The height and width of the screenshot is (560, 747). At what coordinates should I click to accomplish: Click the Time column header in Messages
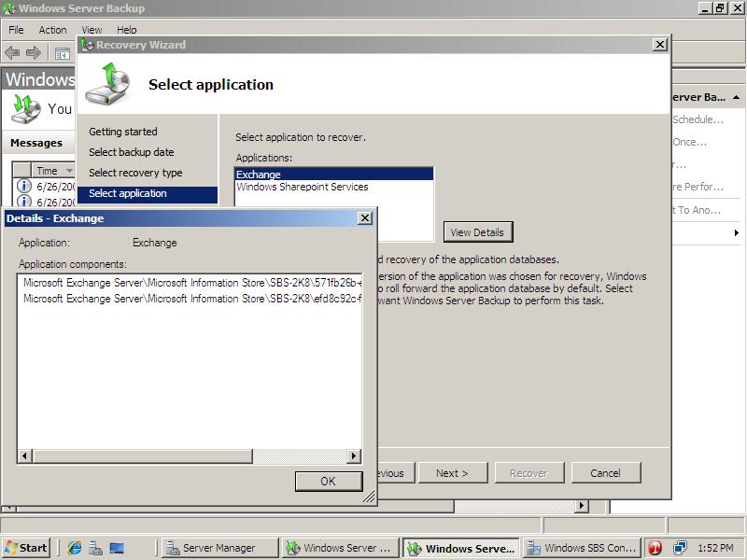pyautogui.click(x=53, y=171)
